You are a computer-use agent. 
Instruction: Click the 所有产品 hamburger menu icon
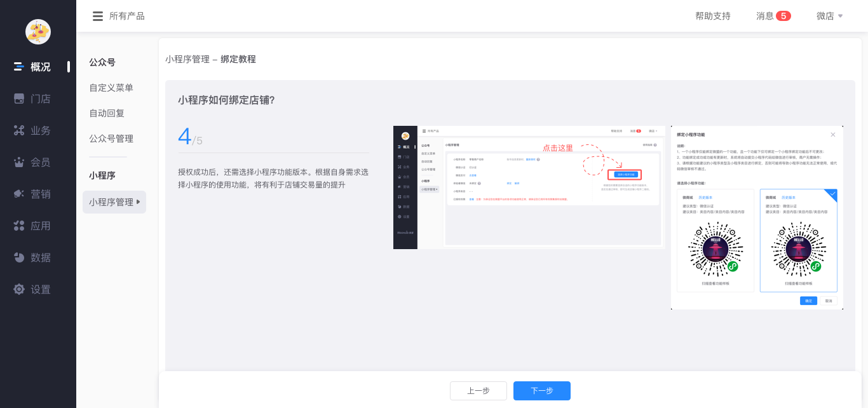[97, 16]
